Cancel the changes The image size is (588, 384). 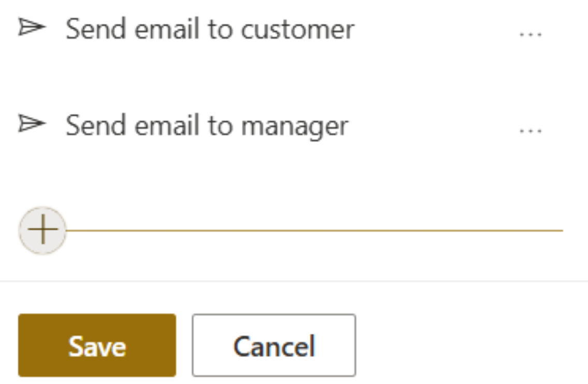(x=274, y=345)
